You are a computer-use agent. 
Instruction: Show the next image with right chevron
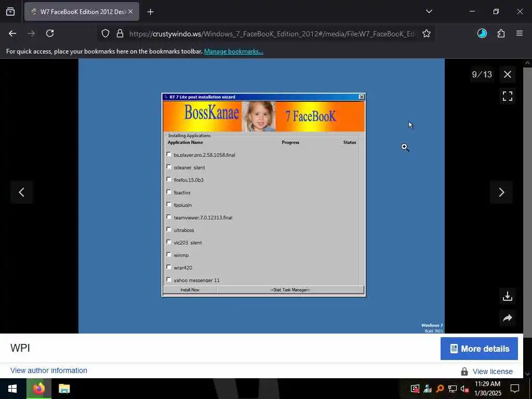coord(501,192)
